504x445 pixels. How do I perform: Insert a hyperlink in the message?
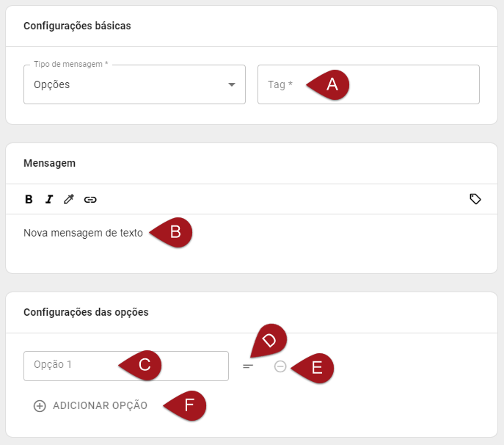click(x=90, y=199)
